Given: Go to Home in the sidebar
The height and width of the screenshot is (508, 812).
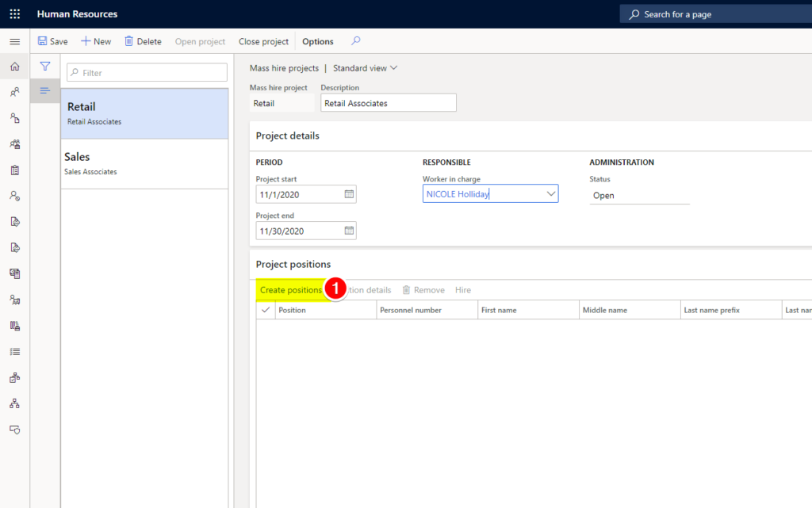Looking at the screenshot, I should click(x=15, y=67).
